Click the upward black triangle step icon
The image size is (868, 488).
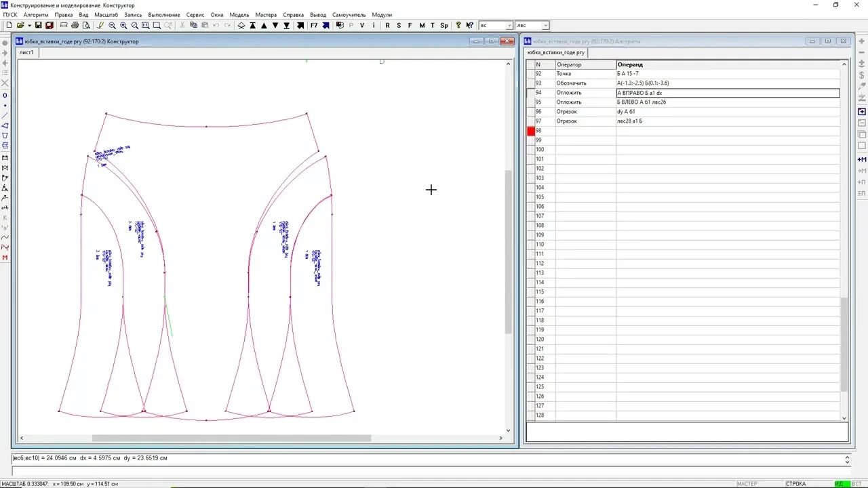[264, 25]
